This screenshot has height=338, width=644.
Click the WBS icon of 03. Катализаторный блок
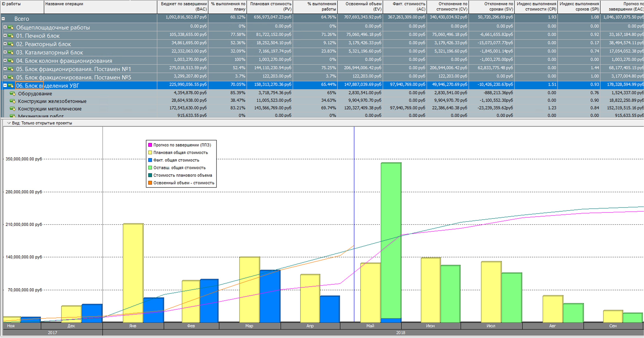[11, 52]
